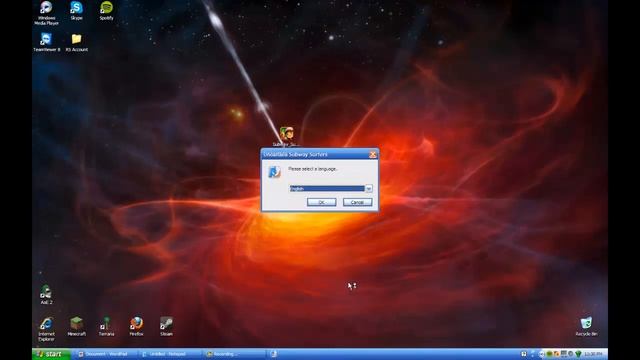The height and width of the screenshot is (360, 640).
Task: Open the Terraria desktop shortcut
Action: click(107, 327)
